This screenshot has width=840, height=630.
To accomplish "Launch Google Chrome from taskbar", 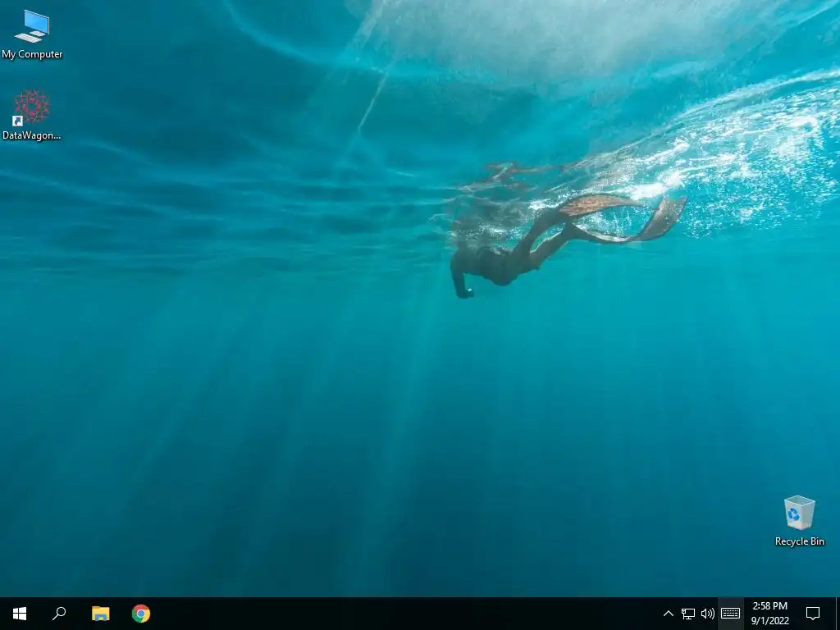I will (141, 614).
